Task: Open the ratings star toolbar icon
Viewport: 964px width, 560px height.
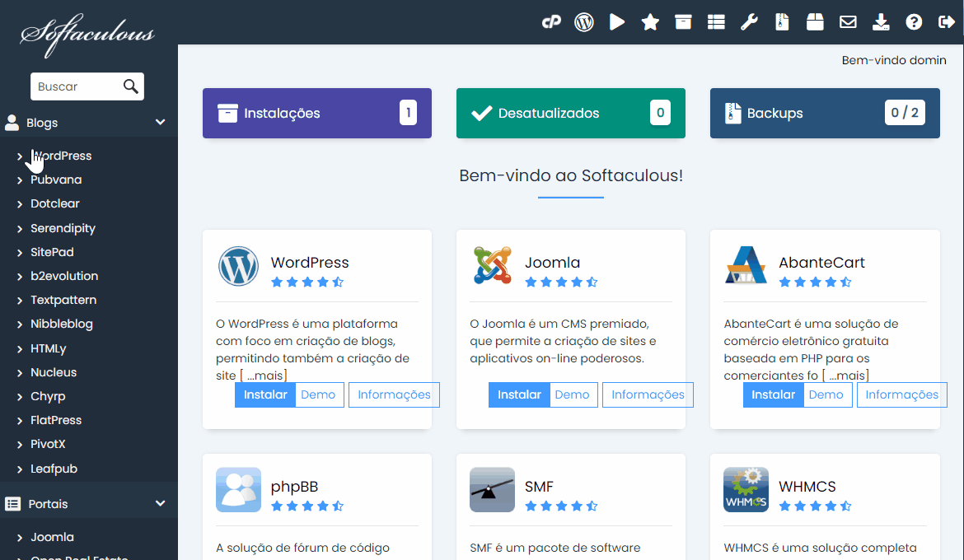Action: pyautogui.click(x=650, y=23)
